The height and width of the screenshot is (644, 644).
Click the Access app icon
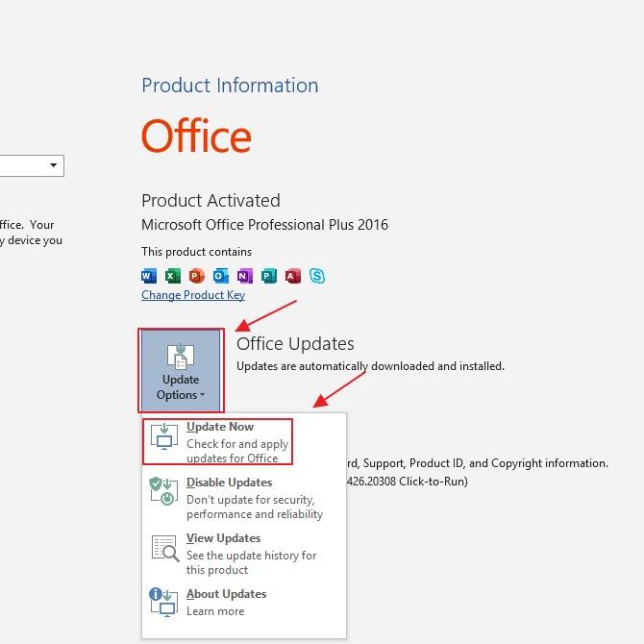(x=293, y=276)
